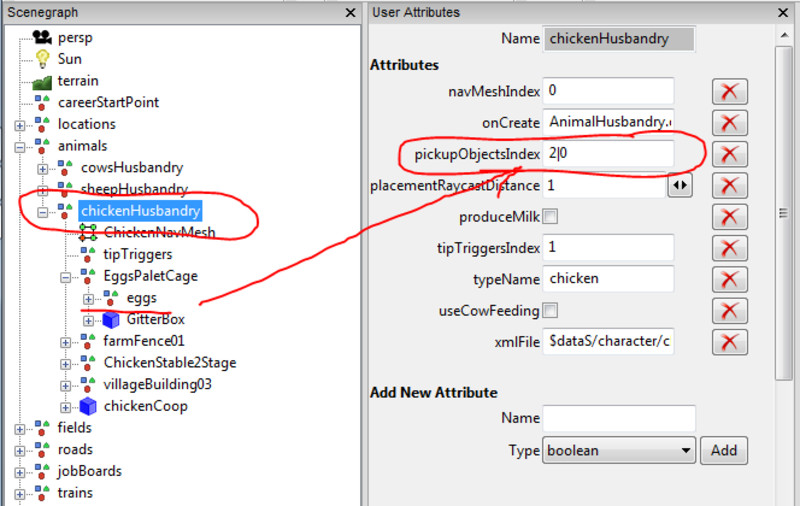Enable the produceMilk checkbox
The height and width of the screenshot is (506, 800).
pos(550,217)
